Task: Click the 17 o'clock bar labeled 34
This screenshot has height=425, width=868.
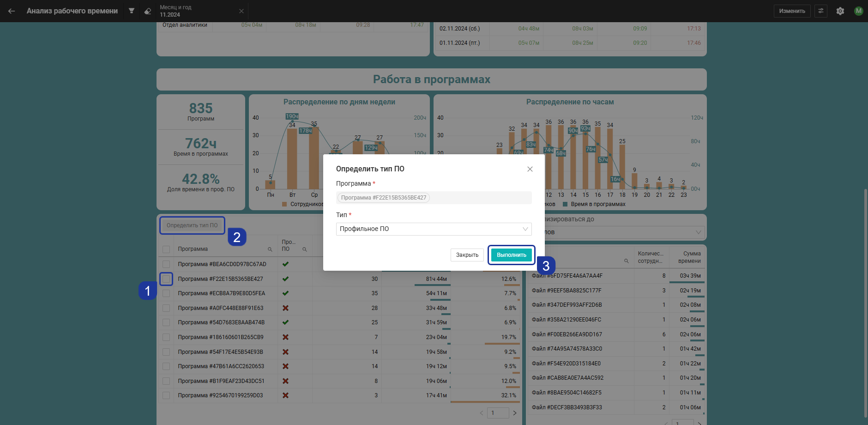Action: click(x=610, y=159)
